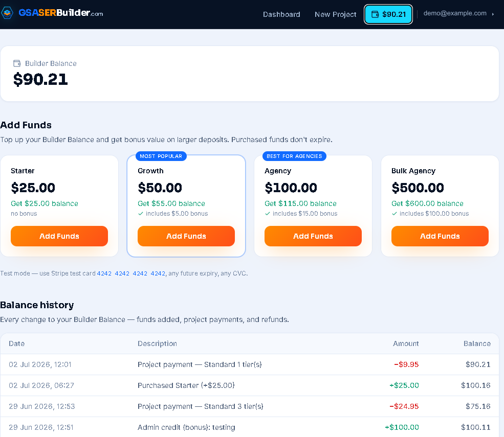Click the GSA SER Builder hexagon logo icon
This screenshot has height=437, width=504.
pyautogui.click(x=7, y=13)
